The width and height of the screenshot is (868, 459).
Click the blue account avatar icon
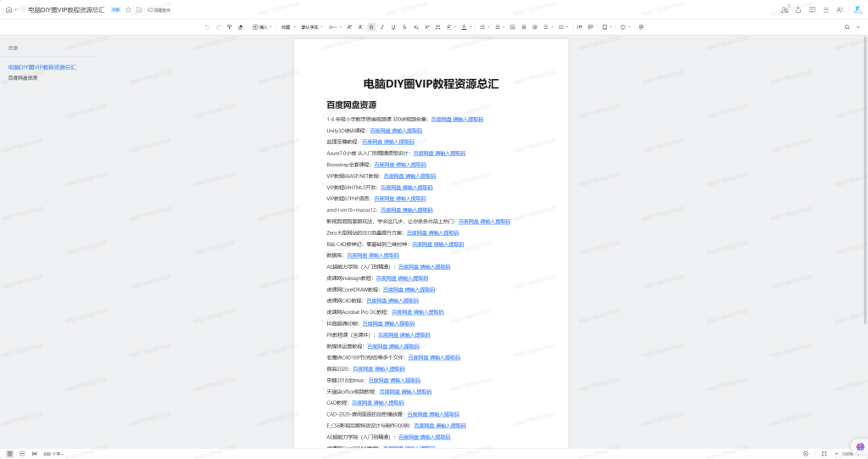(858, 9)
